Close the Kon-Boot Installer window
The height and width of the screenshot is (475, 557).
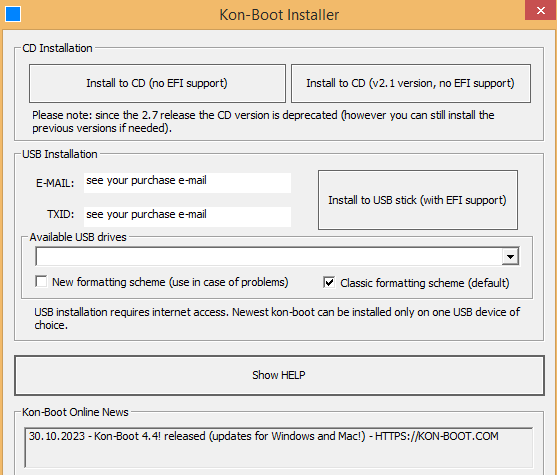pyautogui.click(x=541, y=10)
